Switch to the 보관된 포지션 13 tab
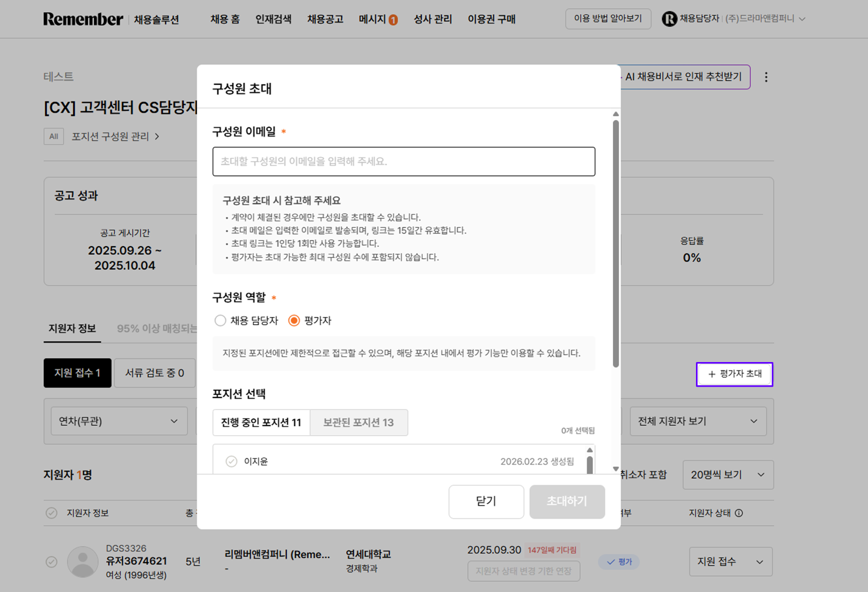This screenshot has height=592, width=868. tap(358, 423)
